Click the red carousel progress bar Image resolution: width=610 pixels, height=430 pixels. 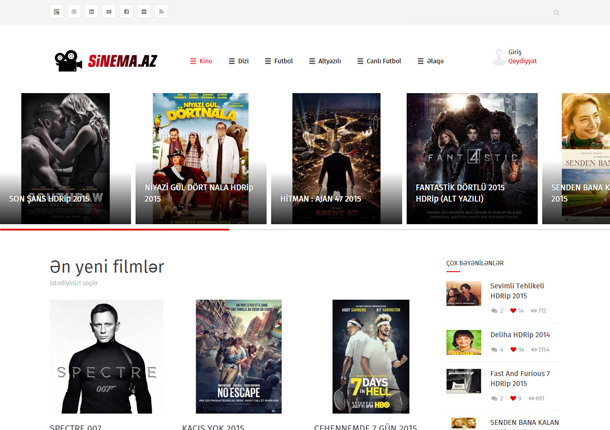115,229
